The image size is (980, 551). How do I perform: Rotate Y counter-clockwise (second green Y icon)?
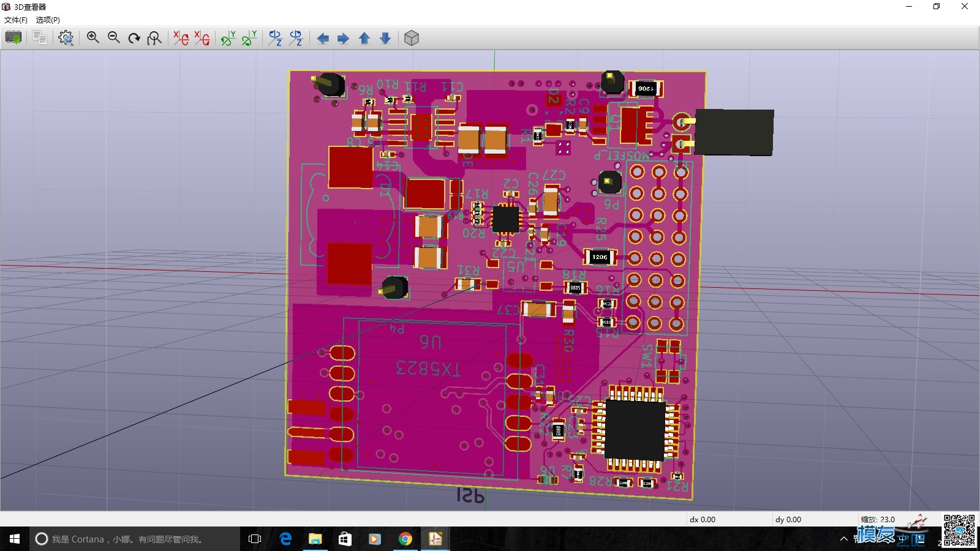(x=249, y=38)
